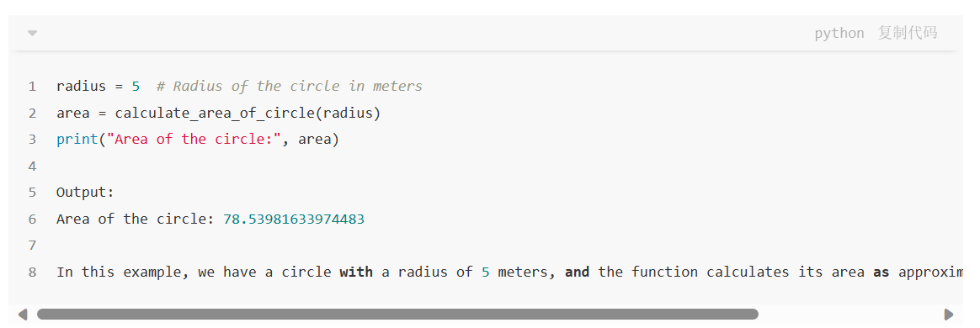Viewport: 980px width, 328px height.
Task: Click line number 8 in the gutter
Action: click(x=32, y=272)
